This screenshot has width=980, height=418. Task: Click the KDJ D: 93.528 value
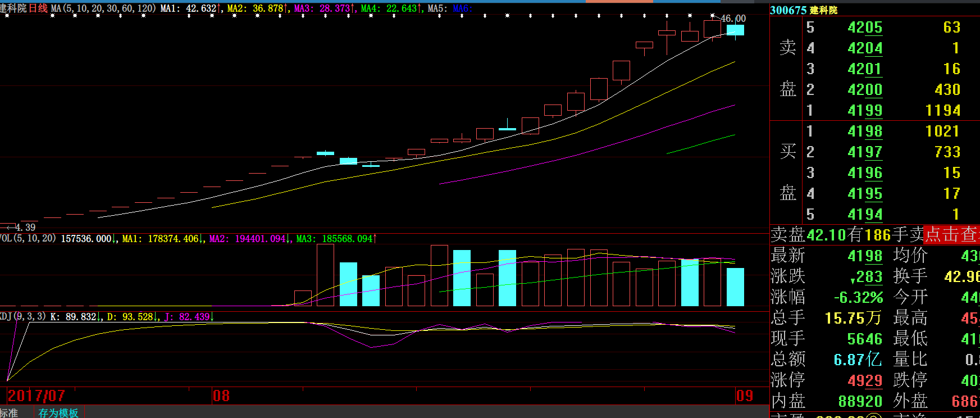point(133,317)
